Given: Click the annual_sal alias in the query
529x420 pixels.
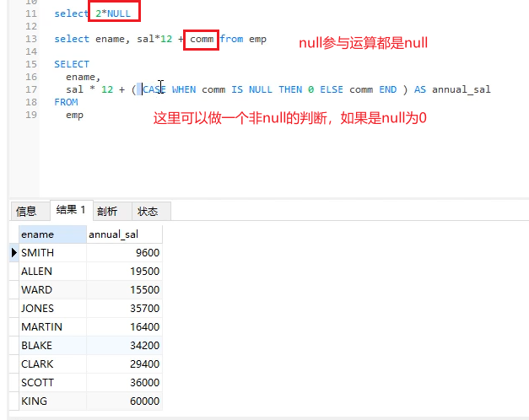Looking at the screenshot, I should point(462,89).
